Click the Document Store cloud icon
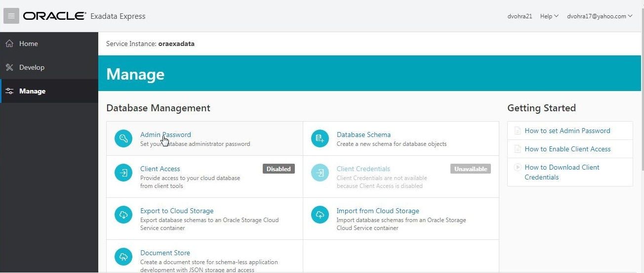644x273 pixels. 123,257
